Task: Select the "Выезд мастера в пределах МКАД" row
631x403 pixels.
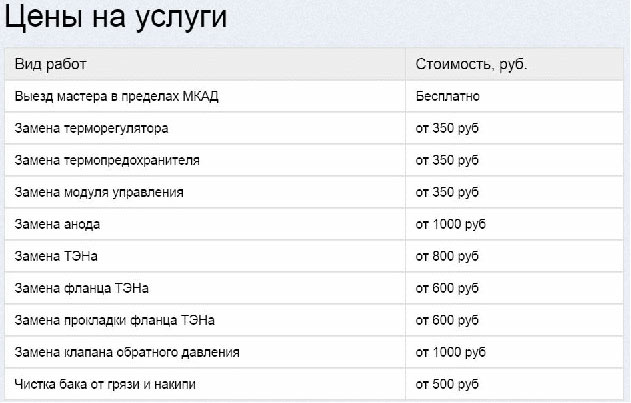Action: click(x=116, y=97)
